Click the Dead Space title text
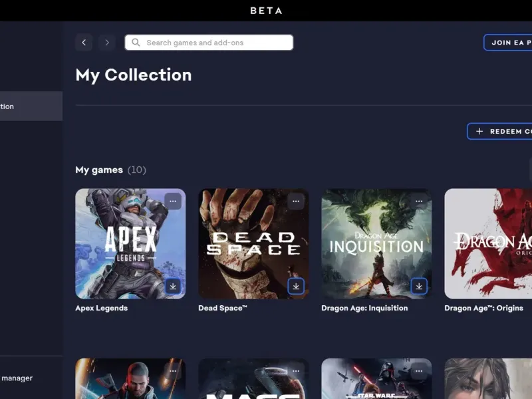The image size is (532, 399). (223, 308)
